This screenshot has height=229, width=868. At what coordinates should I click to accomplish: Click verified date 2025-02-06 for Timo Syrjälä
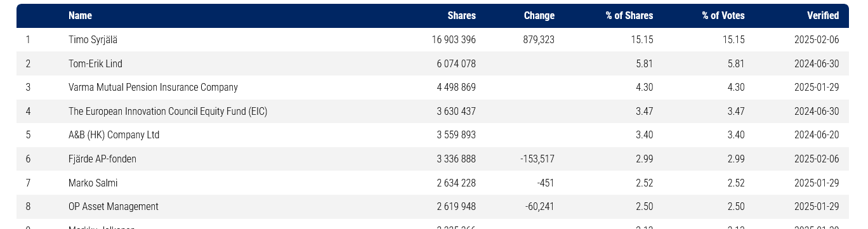(817, 40)
